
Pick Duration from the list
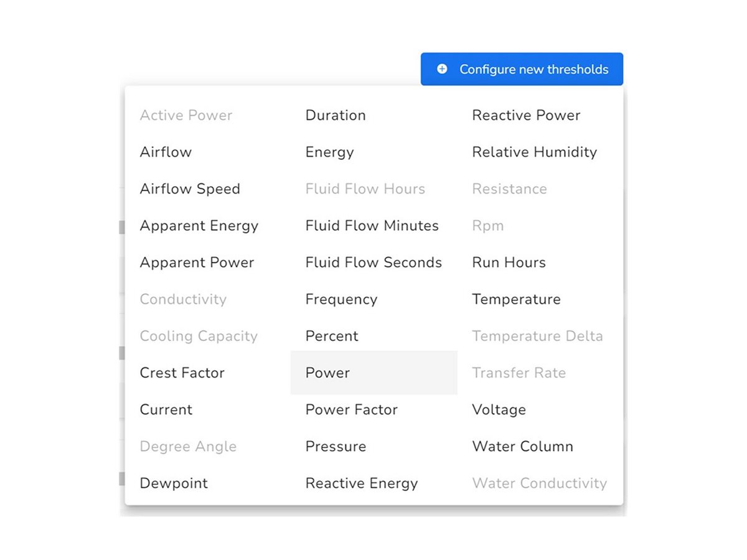336,115
